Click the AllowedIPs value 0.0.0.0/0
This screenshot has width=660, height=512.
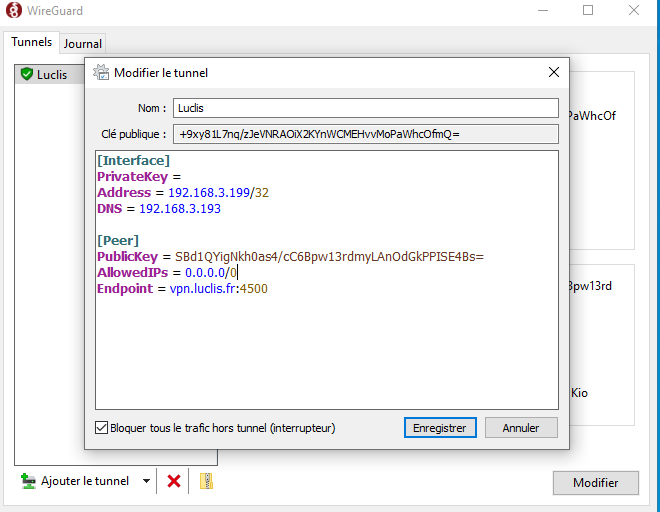211,273
